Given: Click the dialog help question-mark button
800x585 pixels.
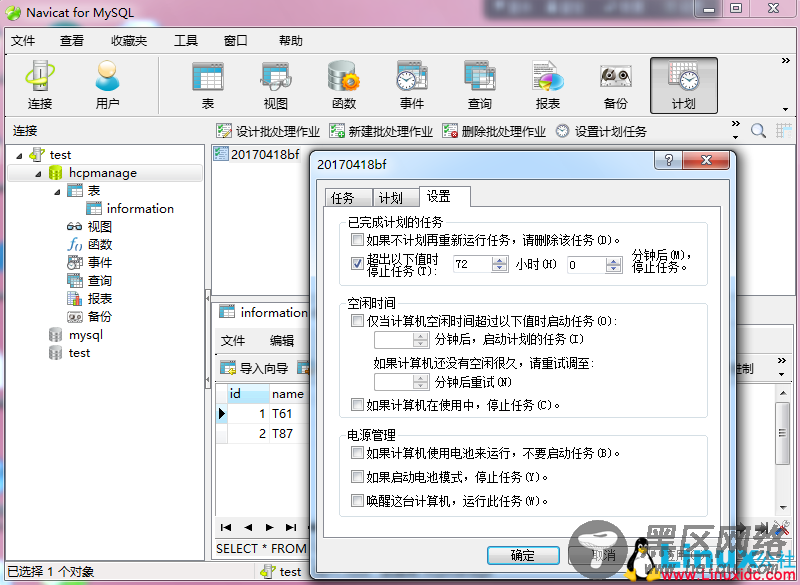Looking at the screenshot, I should tap(668, 160).
